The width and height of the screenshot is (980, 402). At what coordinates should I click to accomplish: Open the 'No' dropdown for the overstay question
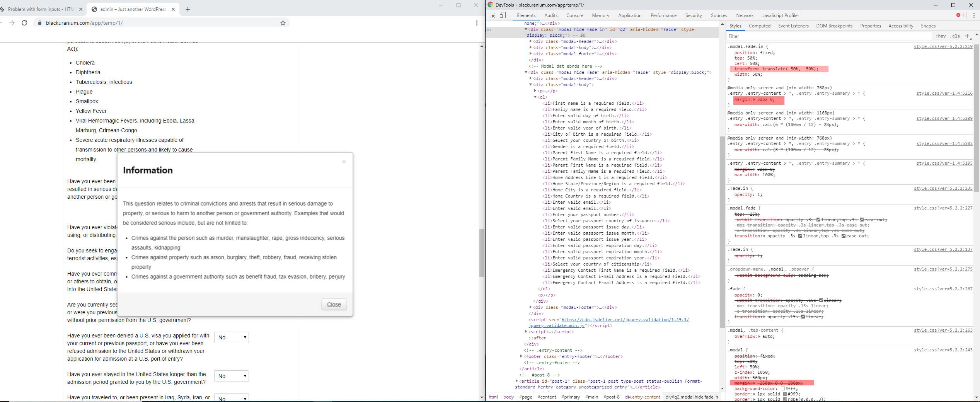point(232,376)
